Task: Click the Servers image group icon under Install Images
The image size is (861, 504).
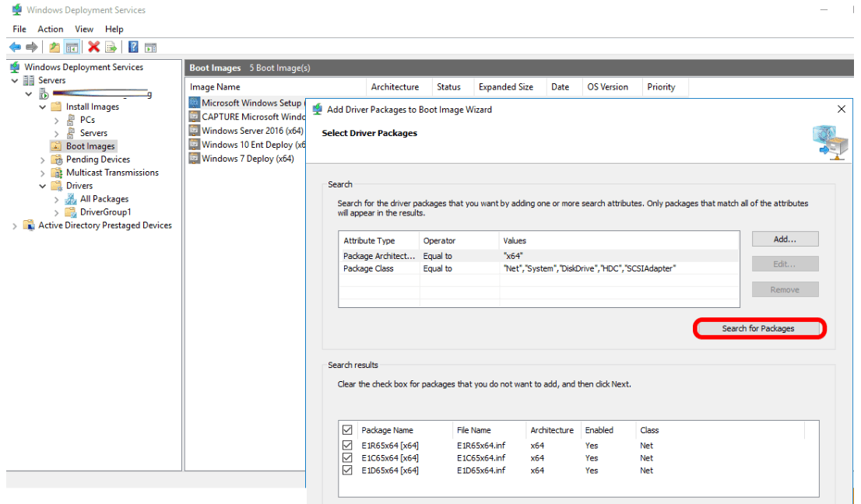Action: coord(70,133)
